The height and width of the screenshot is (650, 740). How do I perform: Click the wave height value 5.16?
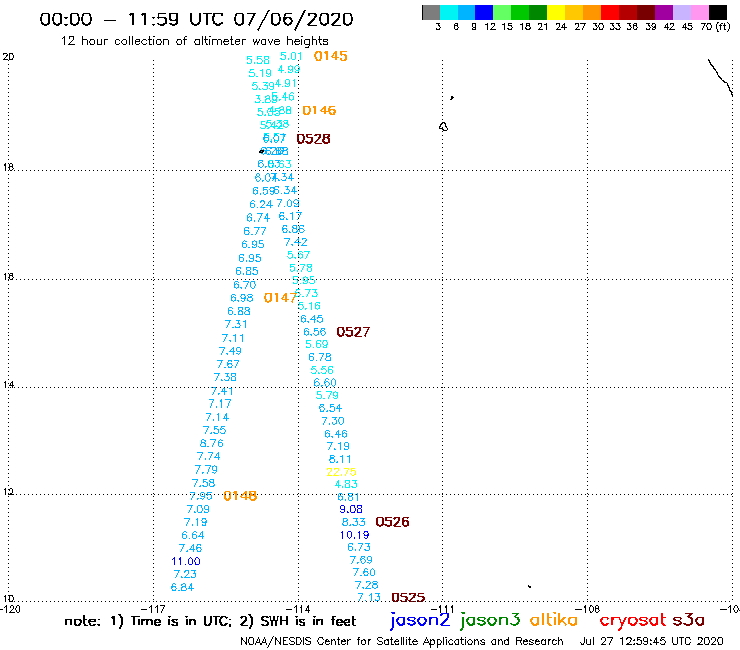pos(309,306)
